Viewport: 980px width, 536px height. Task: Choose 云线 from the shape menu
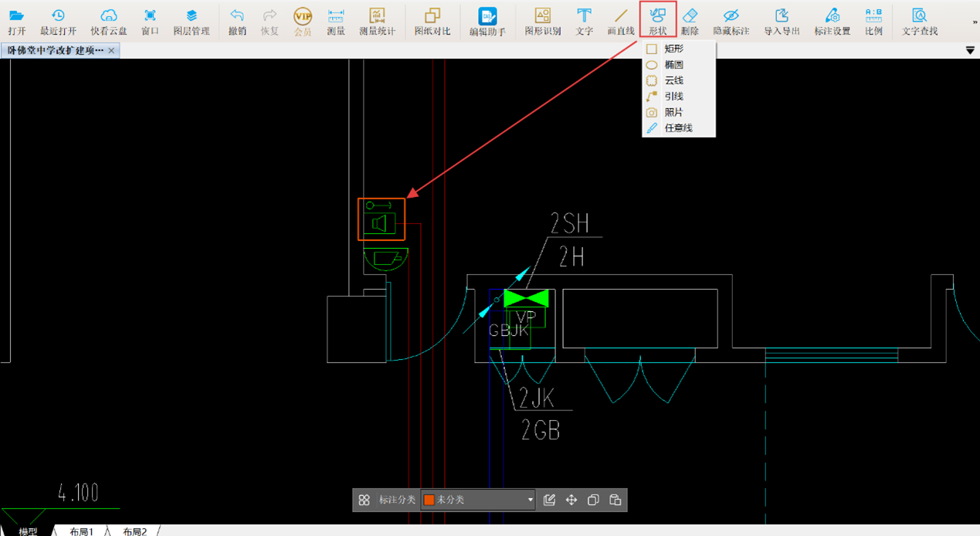coord(673,80)
